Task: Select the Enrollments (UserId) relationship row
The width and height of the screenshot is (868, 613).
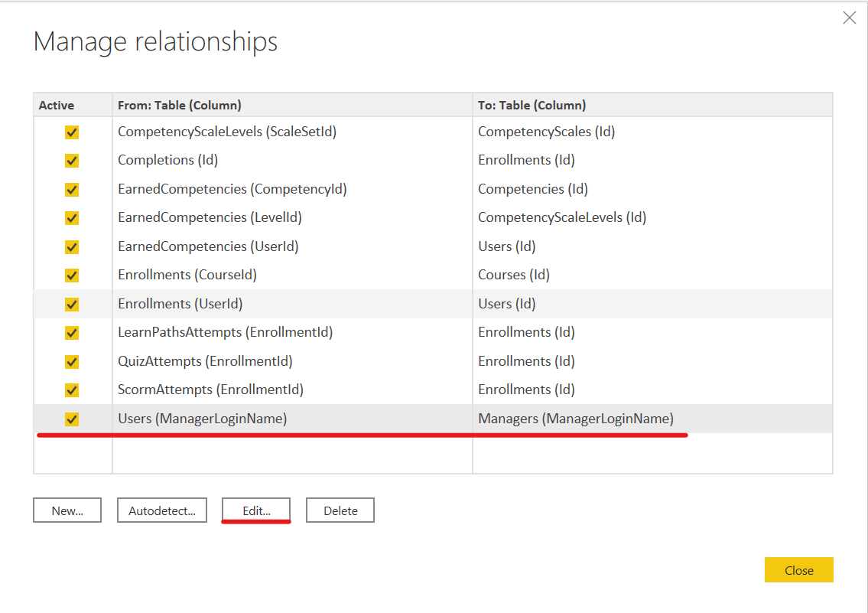Action: tap(180, 304)
